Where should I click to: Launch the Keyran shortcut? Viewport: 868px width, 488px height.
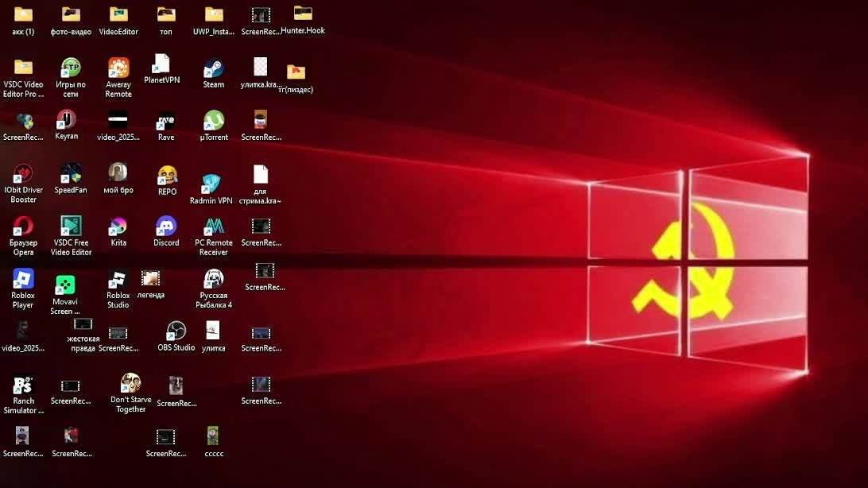(x=66, y=119)
